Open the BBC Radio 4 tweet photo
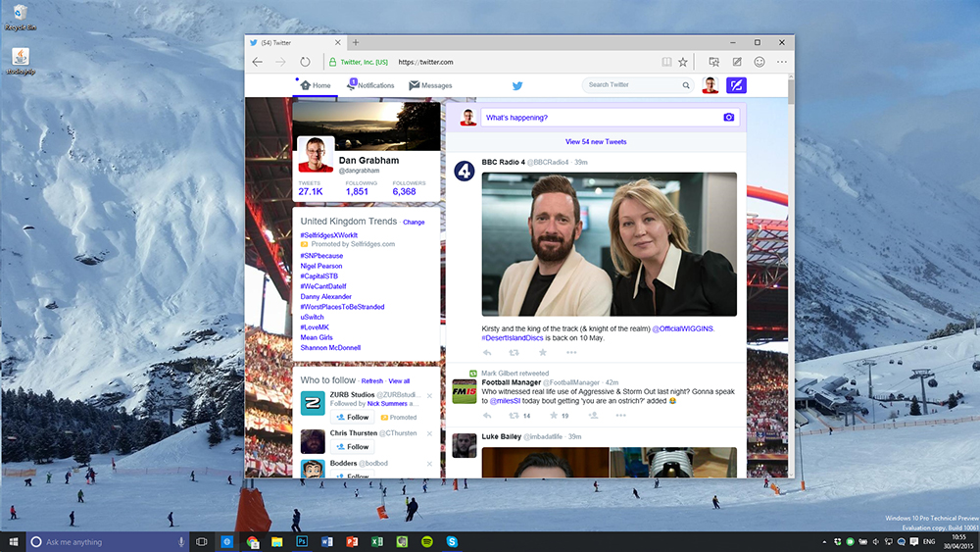The image size is (980, 552). coord(609,244)
